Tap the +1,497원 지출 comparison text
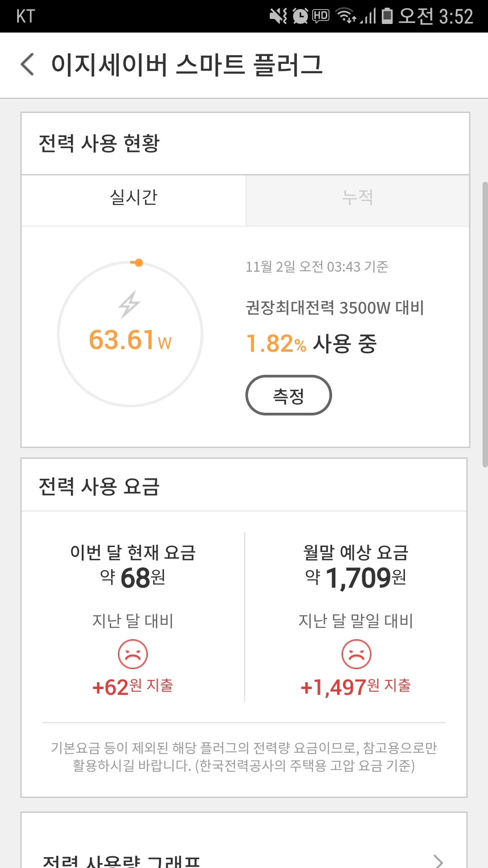488x868 pixels. click(356, 687)
